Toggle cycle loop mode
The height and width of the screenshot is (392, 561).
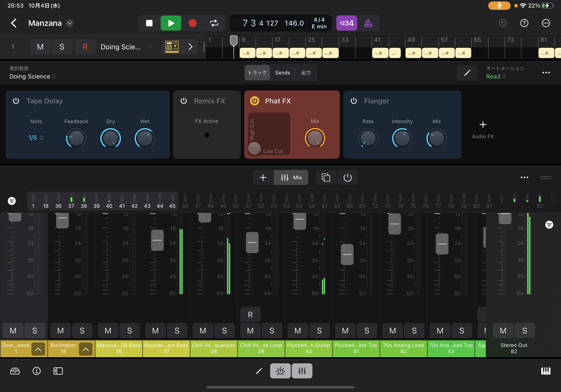214,23
